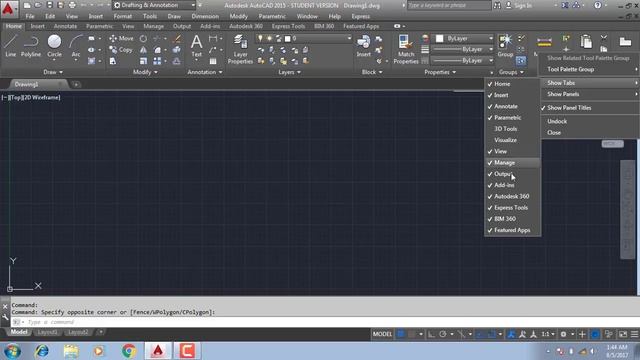
Task: Expand the Layers panel
Action: (x=289, y=72)
